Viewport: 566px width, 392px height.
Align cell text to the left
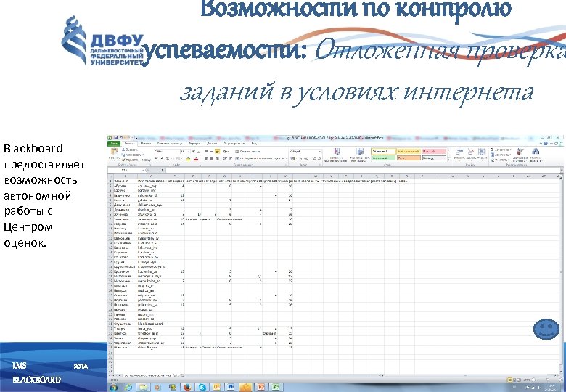[206, 158]
